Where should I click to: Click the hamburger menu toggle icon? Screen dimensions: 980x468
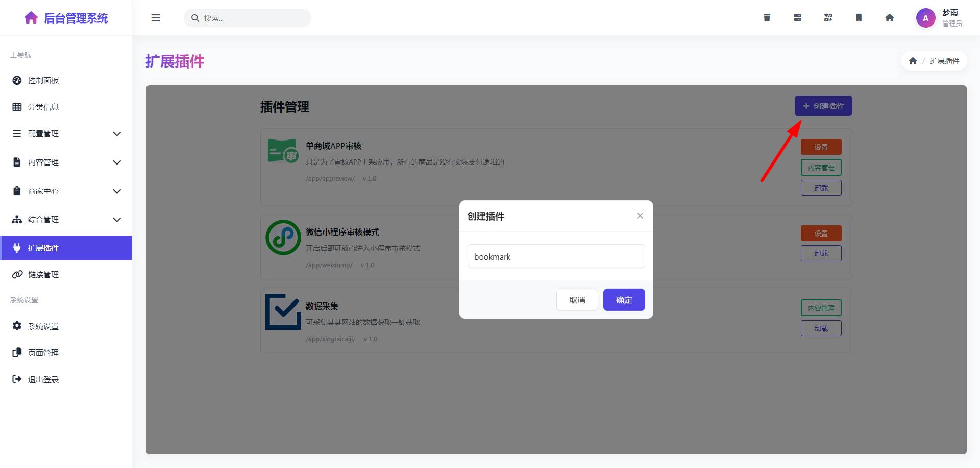pyautogui.click(x=156, y=18)
